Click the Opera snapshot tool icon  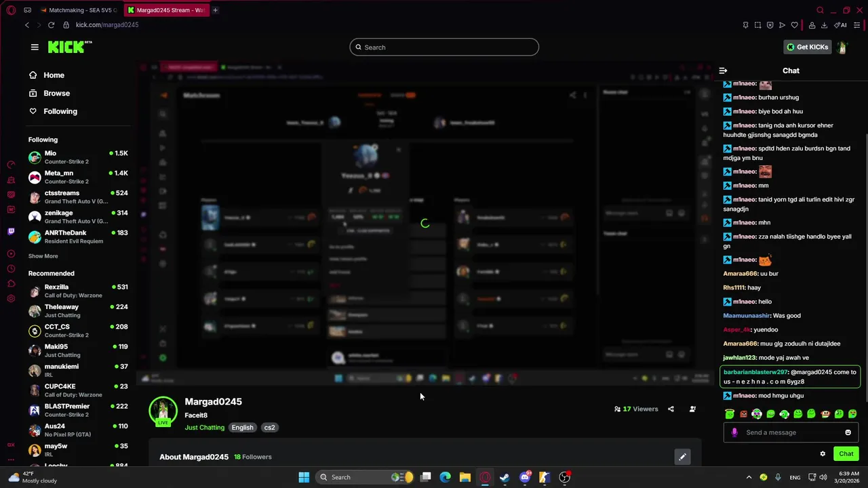click(757, 25)
